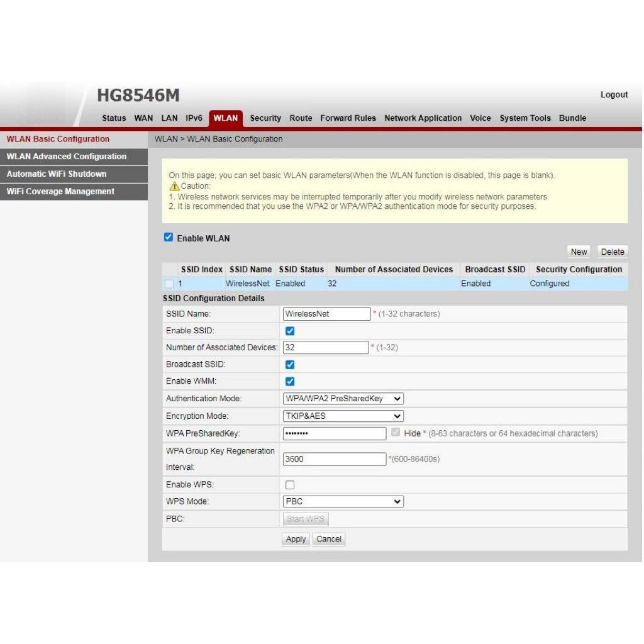Select the SSID index 1 row checkbox
This screenshot has width=644, height=644.
pos(169,284)
